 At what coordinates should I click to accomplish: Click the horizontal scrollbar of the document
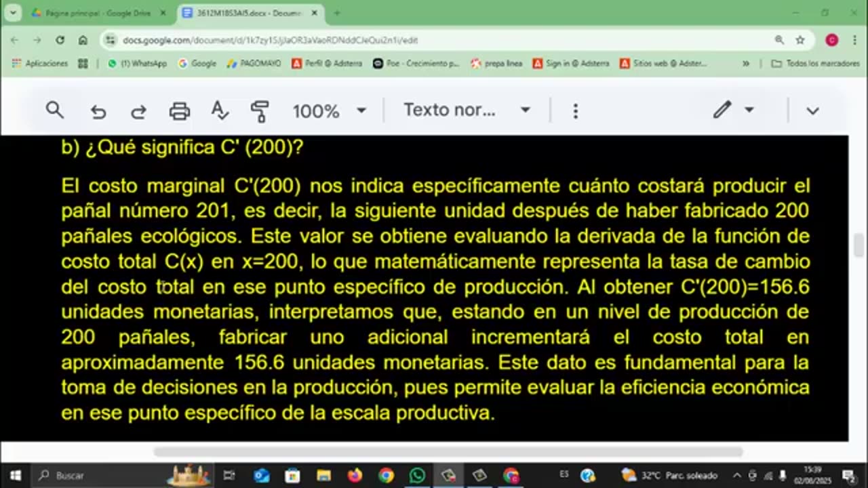click(x=448, y=452)
